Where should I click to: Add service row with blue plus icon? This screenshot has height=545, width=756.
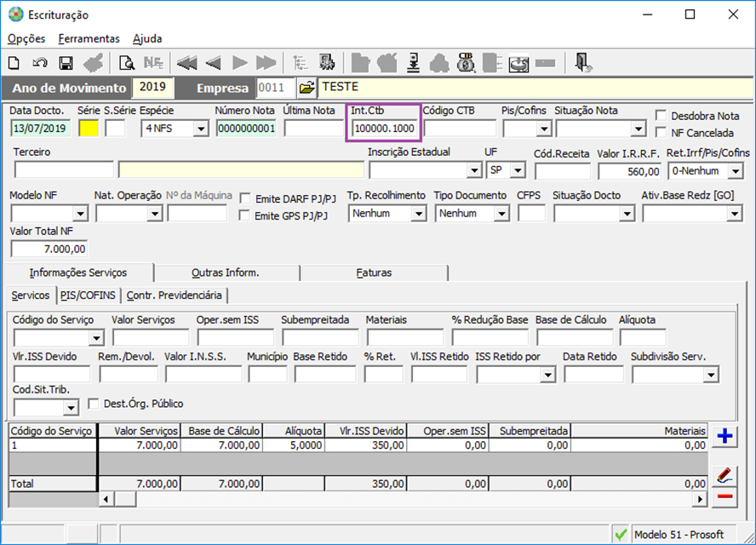tap(724, 436)
